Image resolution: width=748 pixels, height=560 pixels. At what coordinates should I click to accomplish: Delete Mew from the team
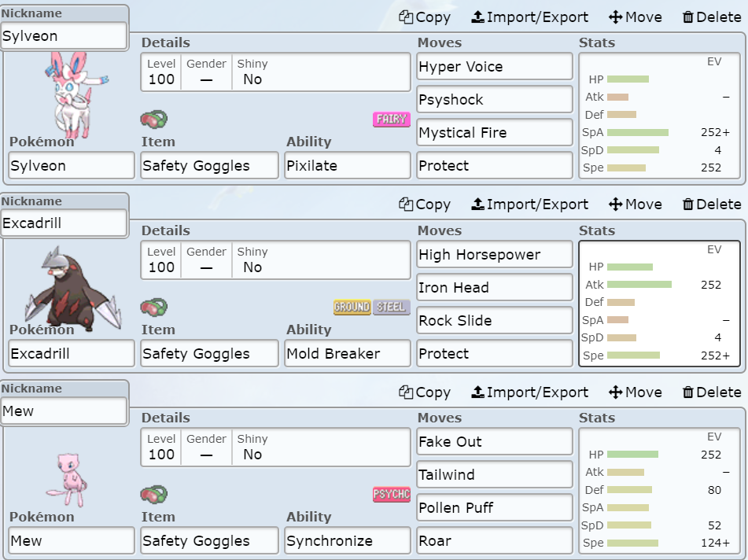712,392
